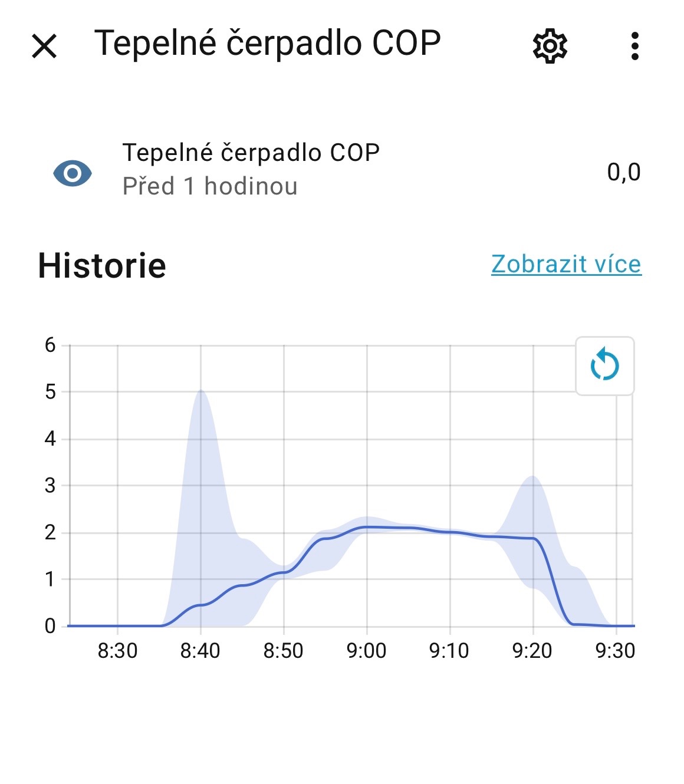Open the three-dot overflow menu
Image resolution: width=684 pixels, height=784 pixels.
pyautogui.click(x=634, y=46)
